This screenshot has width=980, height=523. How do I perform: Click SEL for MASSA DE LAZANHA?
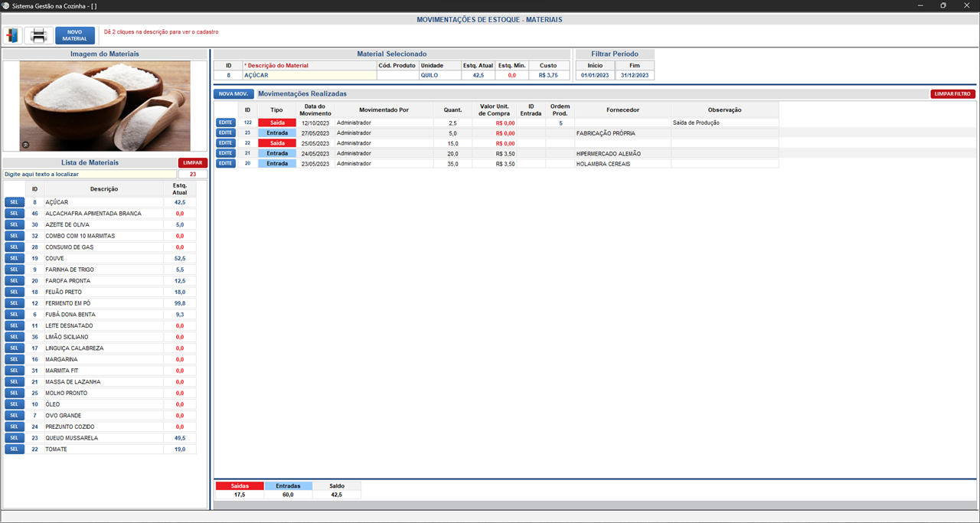point(15,382)
